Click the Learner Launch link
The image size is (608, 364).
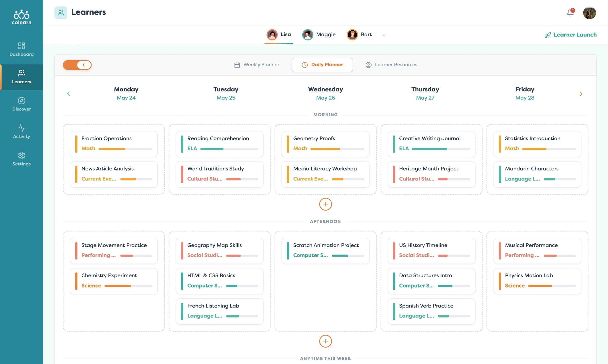[571, 35]
